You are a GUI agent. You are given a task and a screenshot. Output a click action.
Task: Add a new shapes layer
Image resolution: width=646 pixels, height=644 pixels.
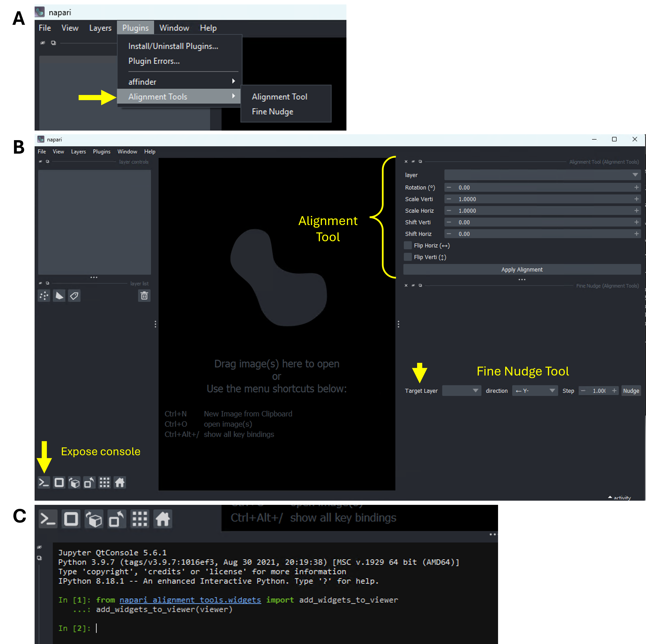point(59,296)
